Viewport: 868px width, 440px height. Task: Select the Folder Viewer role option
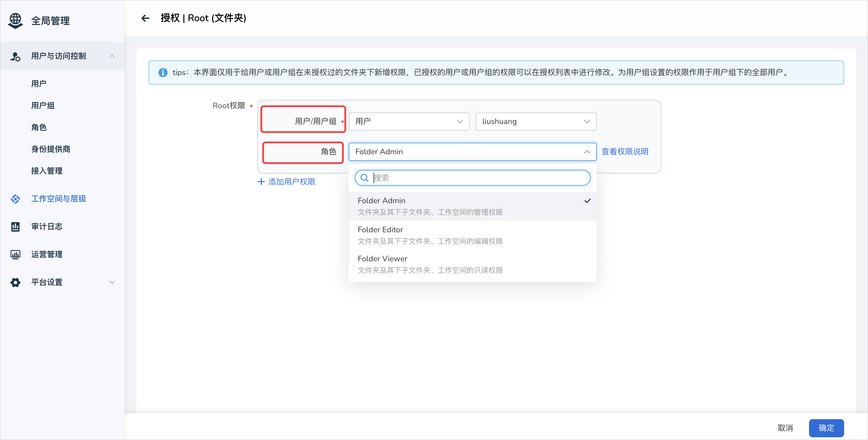pyautogui.click(x=472, y=264)
